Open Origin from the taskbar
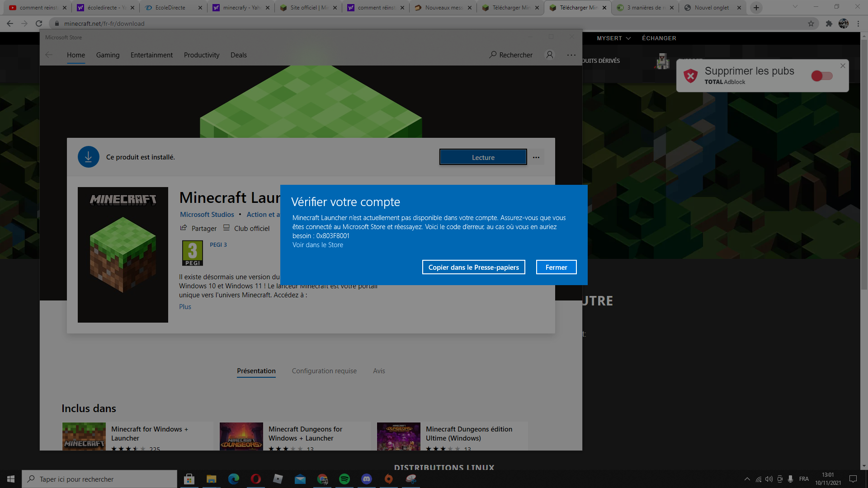Viewport: 868px width, 488px height. [389, 479]
